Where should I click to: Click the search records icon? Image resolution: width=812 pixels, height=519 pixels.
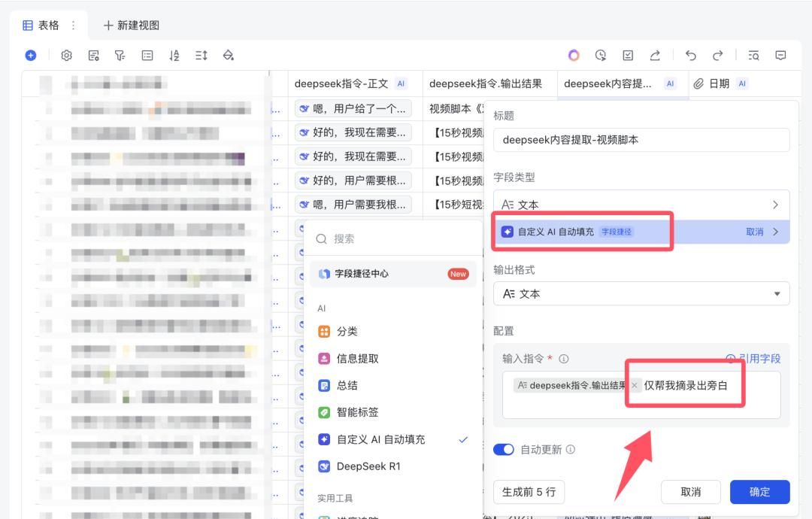(753, 56)
